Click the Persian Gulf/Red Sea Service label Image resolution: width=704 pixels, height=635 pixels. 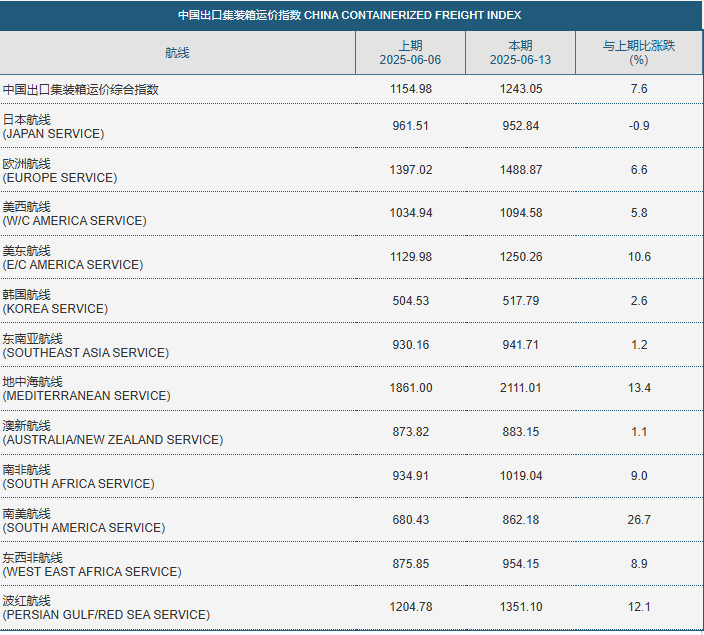click(x=106, y=608)
